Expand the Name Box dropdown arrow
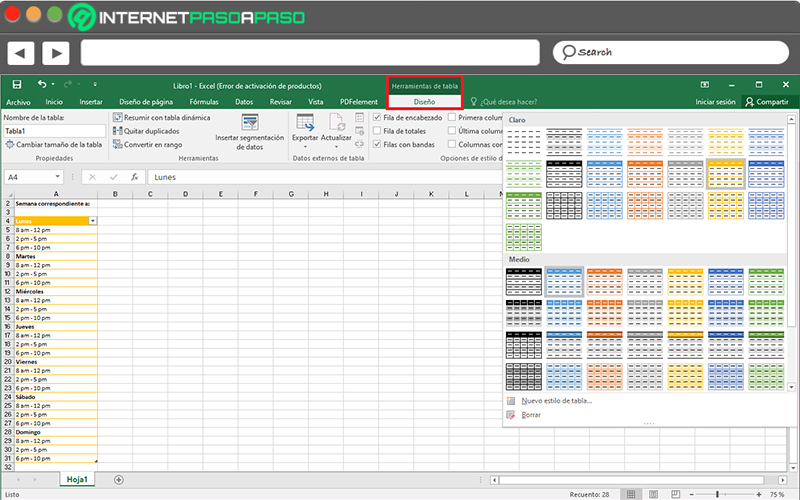This screenshot has height=500, width=800. (x=58, y=177)
